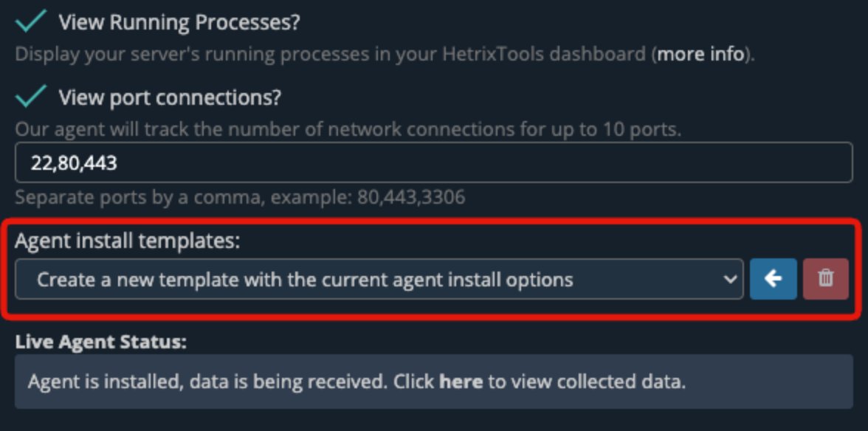This screenshot has height=431, width=868.
Task: Click the "Our agent will track" description
Action: tap(347, 130)
